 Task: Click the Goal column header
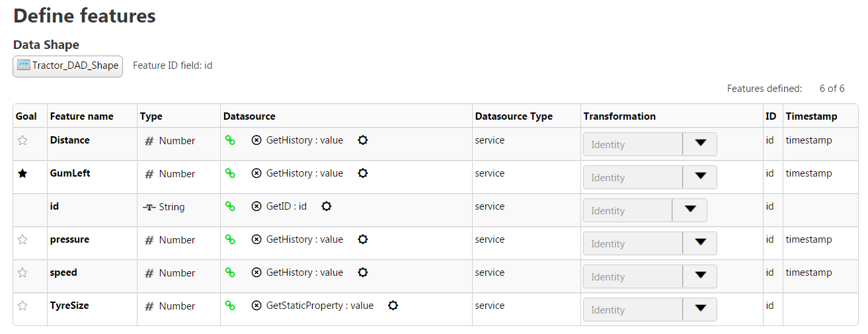[x=26, y=116]
